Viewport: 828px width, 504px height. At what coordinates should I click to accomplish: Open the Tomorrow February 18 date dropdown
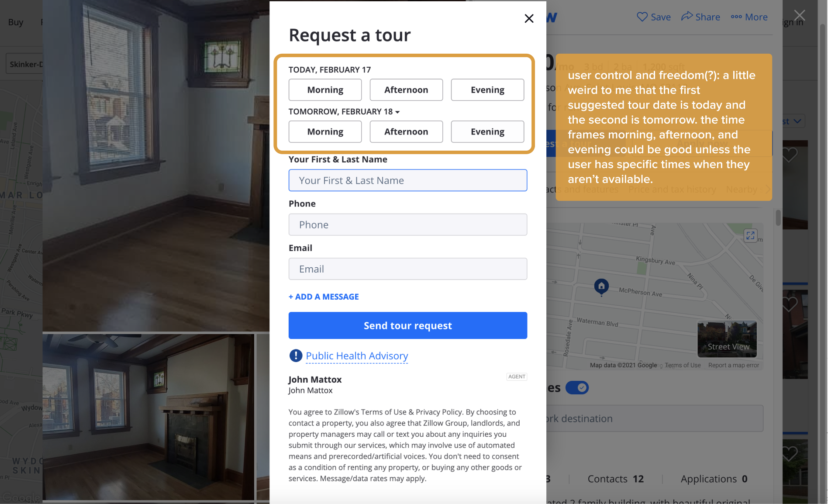click(x=344, y=112)
